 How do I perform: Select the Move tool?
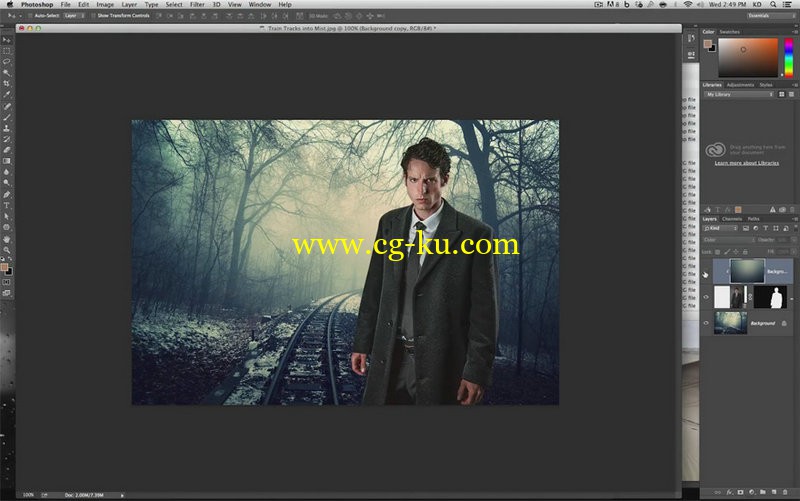coord(7,40)
